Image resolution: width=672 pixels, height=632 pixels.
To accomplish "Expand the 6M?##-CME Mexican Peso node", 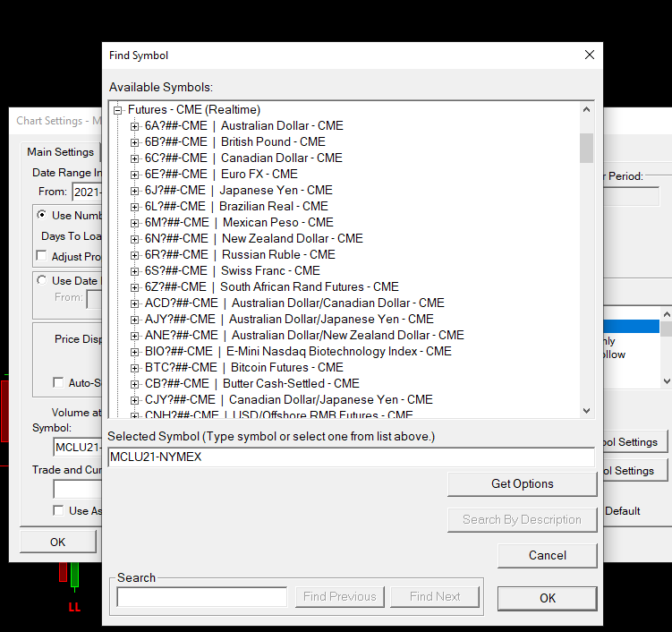I will pos(134,223).
